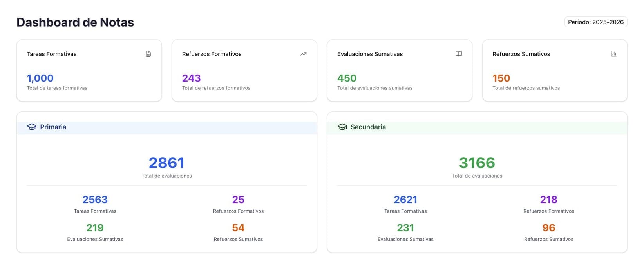644x269 pixels.
Task: Click the 450 evaluaciones sumativas value
Action: pos(347,78)
